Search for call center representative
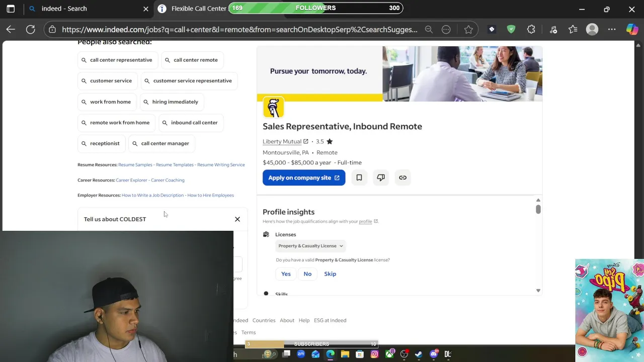The image size is (644, 362). pos(117,60)
